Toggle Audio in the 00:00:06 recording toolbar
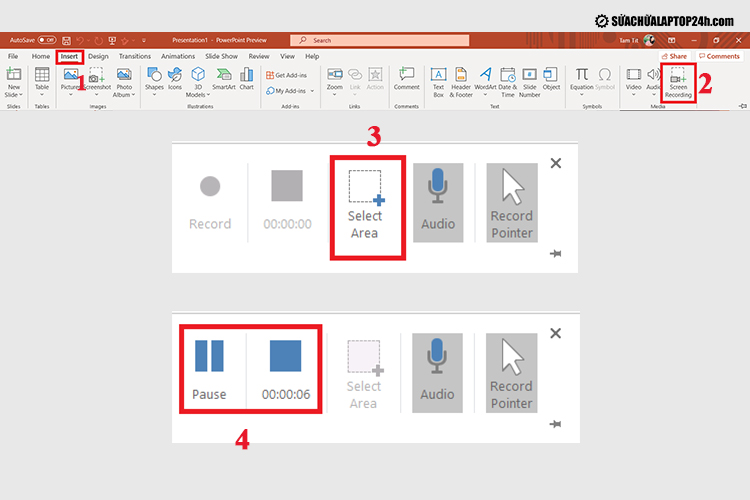The height and width of the screenshot is (500, 750). tap(437, 373)
